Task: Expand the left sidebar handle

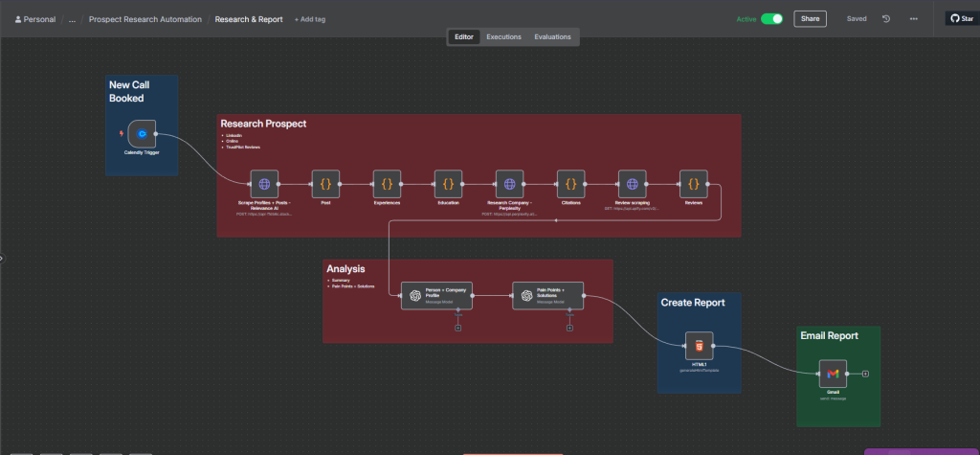Action: (x=2, y=257)
